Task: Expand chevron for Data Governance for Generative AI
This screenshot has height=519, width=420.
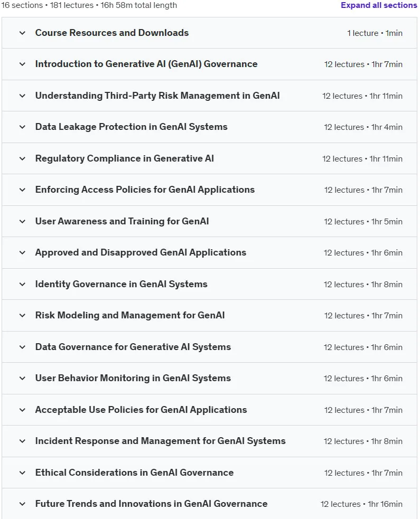Action: coord(22,347)
